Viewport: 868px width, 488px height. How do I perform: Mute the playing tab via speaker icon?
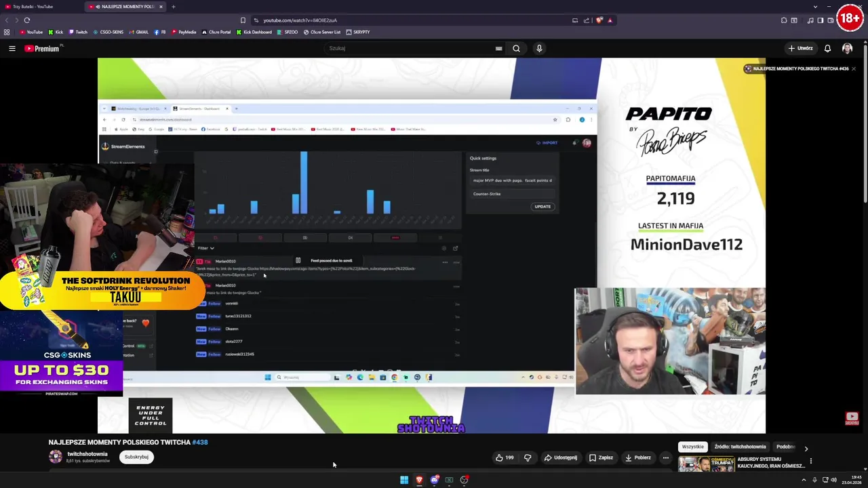98,7
